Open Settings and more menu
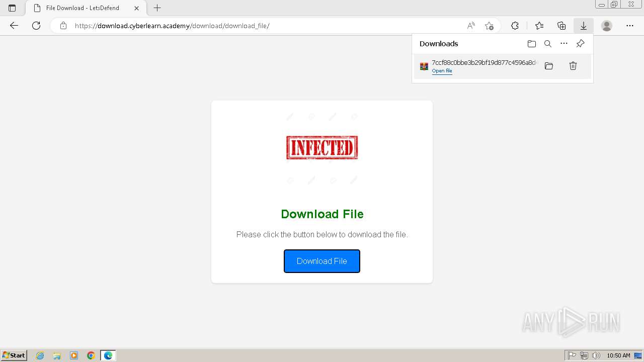 click(x=630, y=26)
